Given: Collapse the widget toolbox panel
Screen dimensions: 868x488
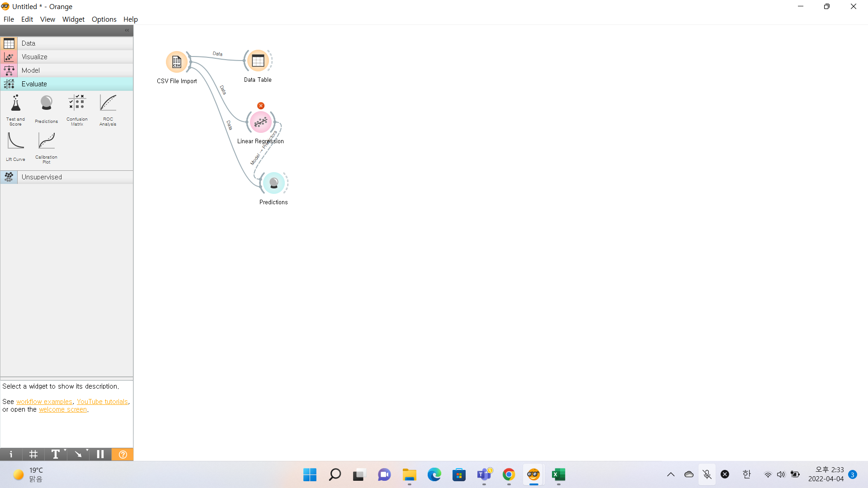Looking at the screenshot, I should tap(127, 30).
